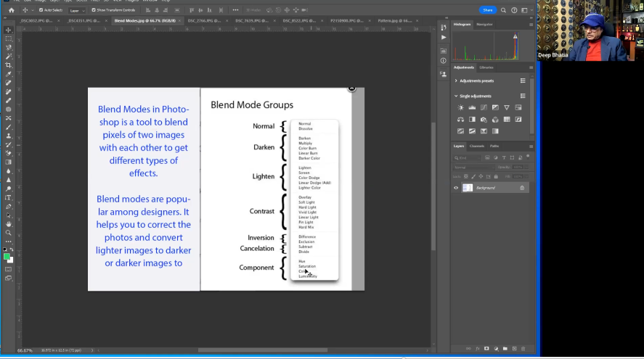The image size is (644, 359).
Task: Choose the Zoom magnifier tool
Action: pyautogui.click(x=9, y=233)
